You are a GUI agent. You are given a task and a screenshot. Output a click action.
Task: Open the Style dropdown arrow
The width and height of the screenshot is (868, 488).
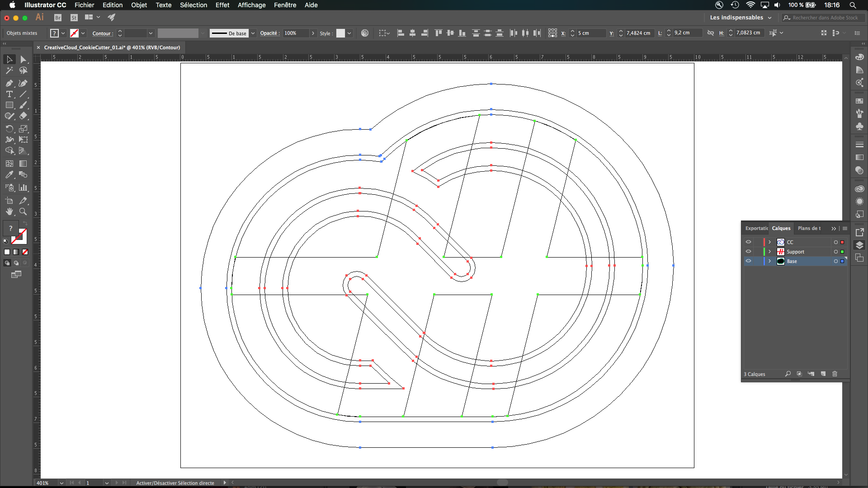point(349,33)
